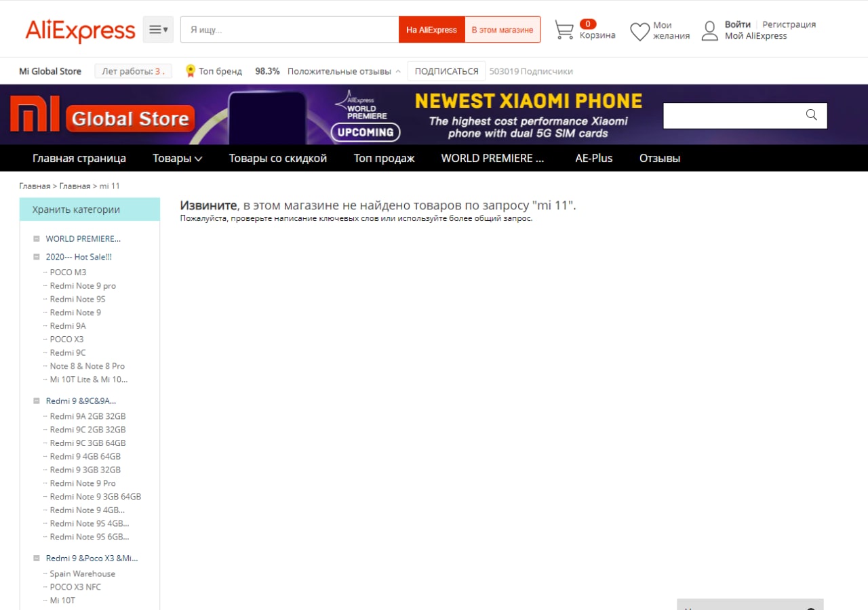Open 'WORLD PREMIERE...' category
This screenshot has width=868, height=610.
click(x=83, y=239)
